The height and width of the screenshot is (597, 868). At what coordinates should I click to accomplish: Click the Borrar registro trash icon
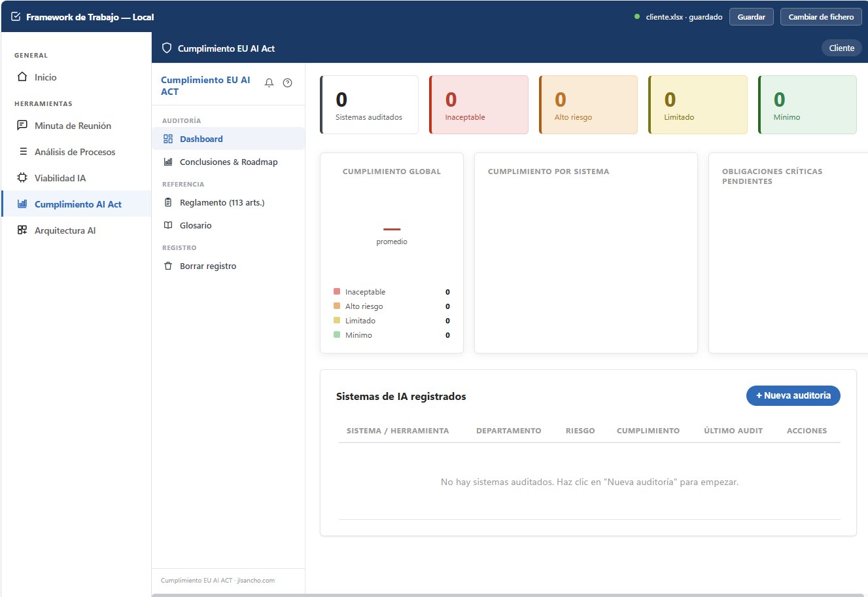[x=168, y=266]
